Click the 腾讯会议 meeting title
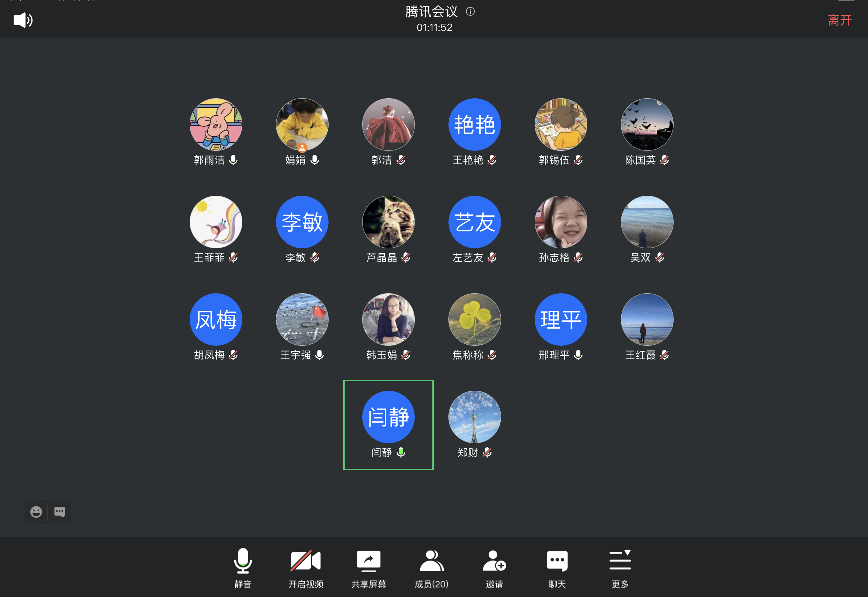 431,12
